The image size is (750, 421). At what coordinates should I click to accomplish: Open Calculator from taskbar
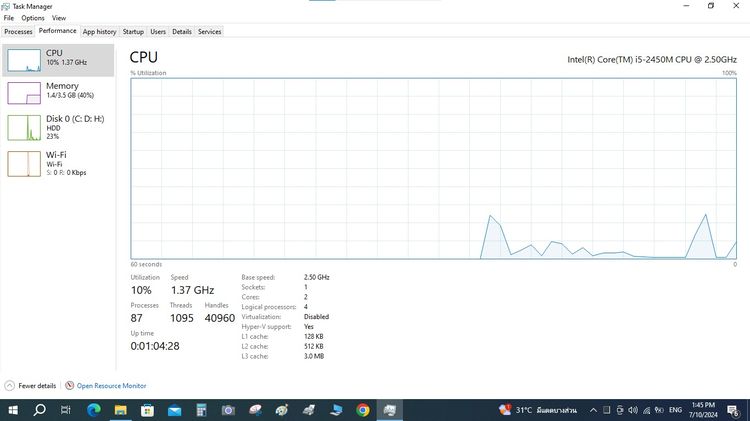click(201, 410)
